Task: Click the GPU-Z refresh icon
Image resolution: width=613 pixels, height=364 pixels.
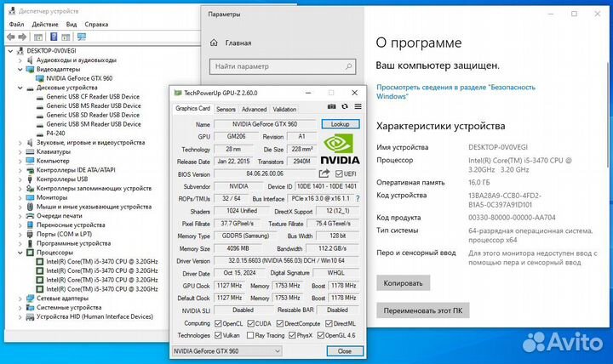Action: point(345,106)
